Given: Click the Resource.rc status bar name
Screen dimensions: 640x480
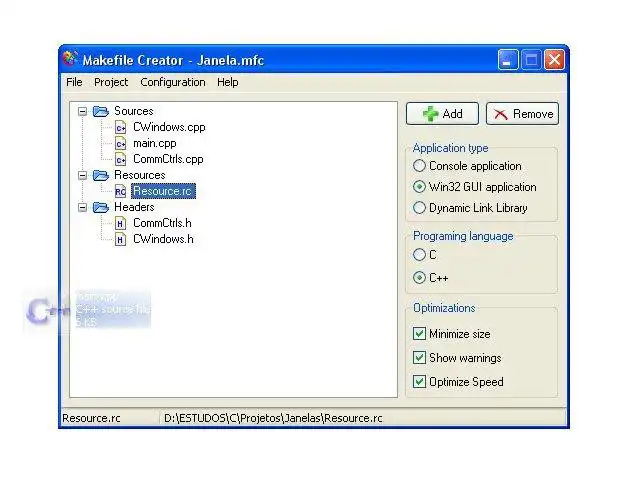Looking at the screenshot, I should [91, 418].
